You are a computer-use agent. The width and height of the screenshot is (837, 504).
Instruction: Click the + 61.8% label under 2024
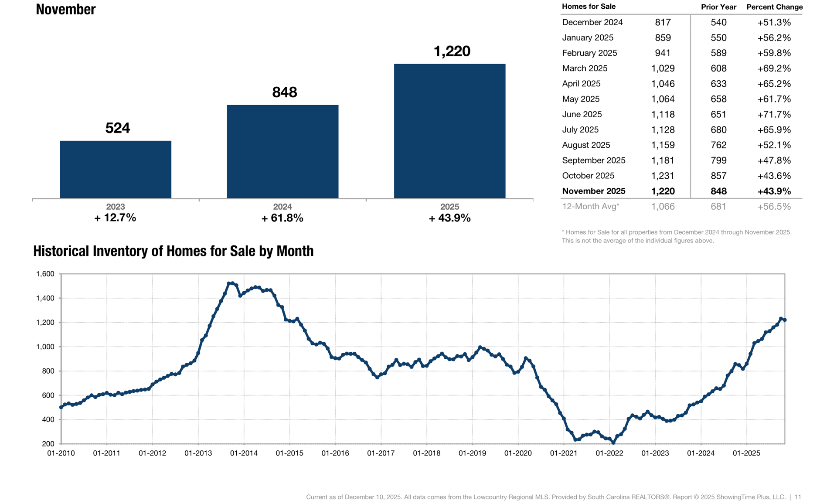(x=282, y=218)
